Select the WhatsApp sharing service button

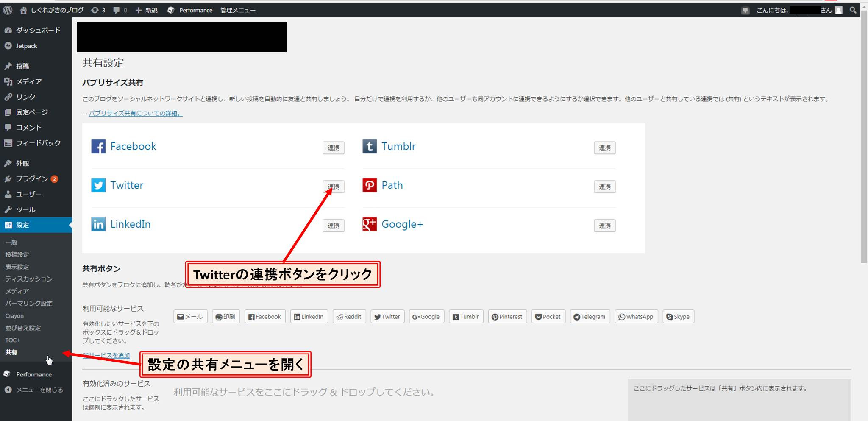click(636, 317)
